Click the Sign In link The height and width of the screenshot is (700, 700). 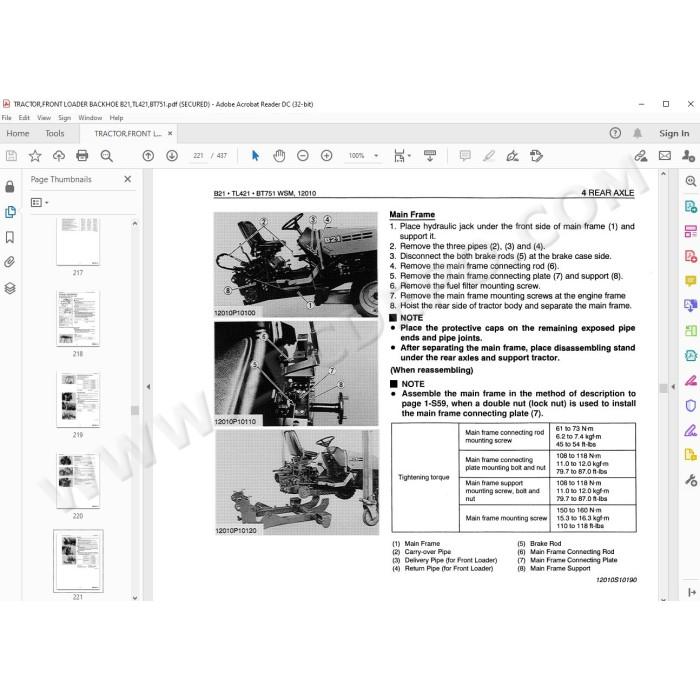tap(674, 133)
